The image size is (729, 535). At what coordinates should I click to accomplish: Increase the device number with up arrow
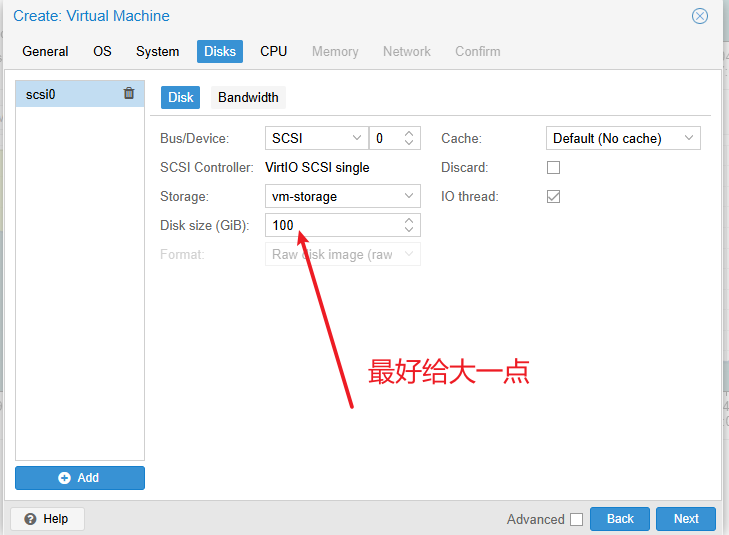[409, 133]
